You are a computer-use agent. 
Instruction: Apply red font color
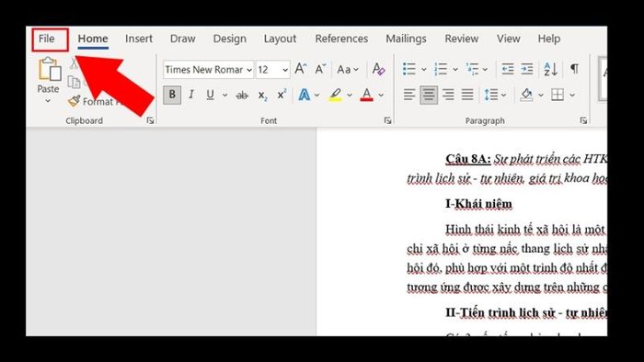point(366,96)
